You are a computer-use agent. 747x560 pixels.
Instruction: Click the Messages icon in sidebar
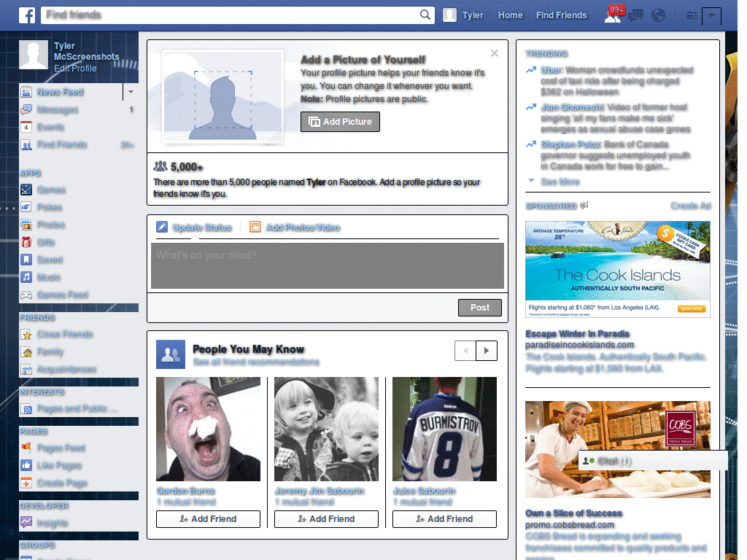(26, 109)
